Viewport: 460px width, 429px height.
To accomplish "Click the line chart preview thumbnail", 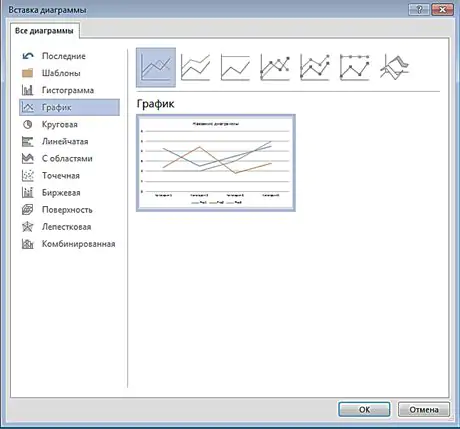I will pyautogui.click(x=216, y=163).
